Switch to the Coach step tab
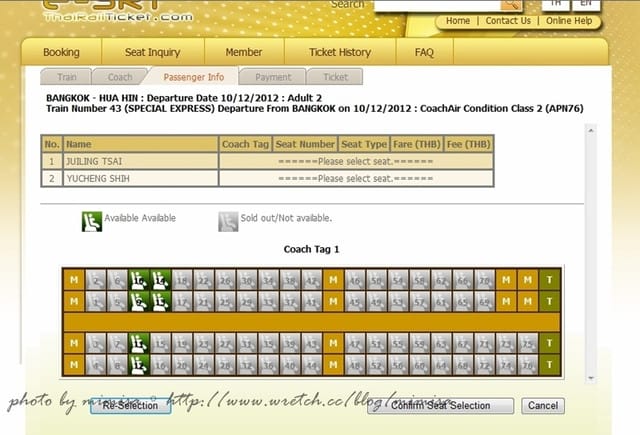 tap(120, 77)
